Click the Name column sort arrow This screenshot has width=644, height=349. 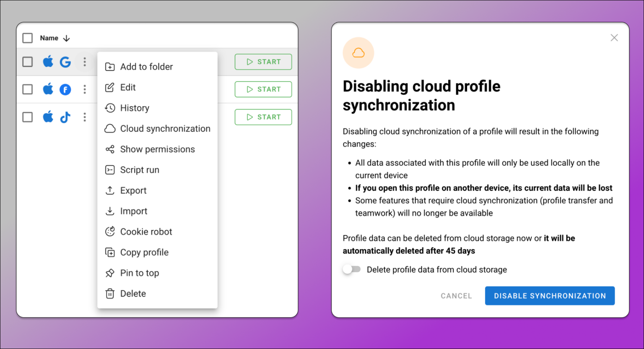point(66,38)
